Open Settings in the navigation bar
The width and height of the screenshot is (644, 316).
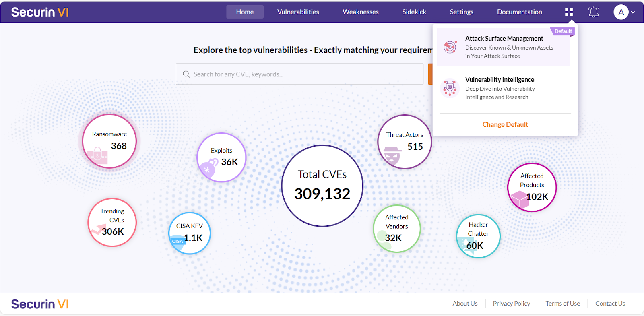pyautogui.click(x=462, y=12)
